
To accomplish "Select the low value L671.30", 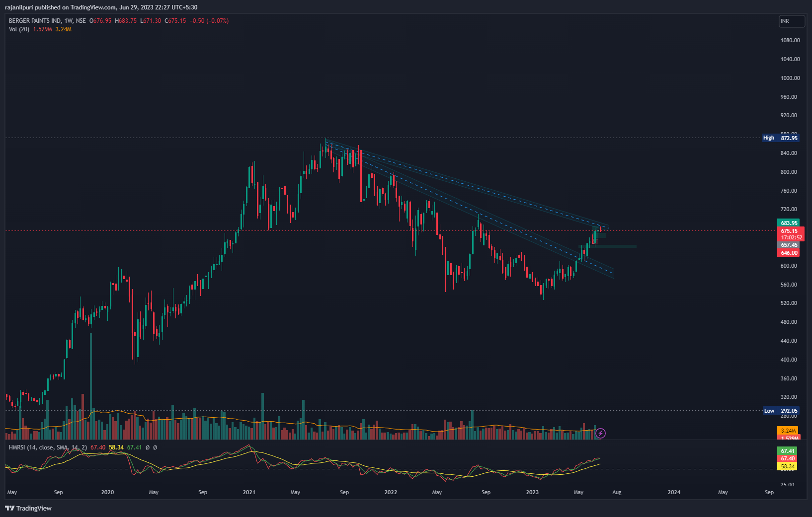I will point(151,21).
